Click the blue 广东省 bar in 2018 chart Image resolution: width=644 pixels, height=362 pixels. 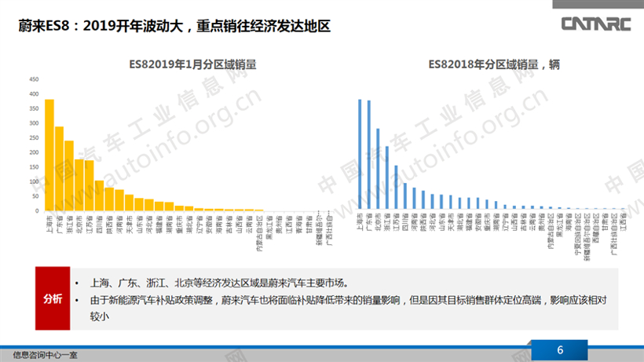click(x=369, y=155)
